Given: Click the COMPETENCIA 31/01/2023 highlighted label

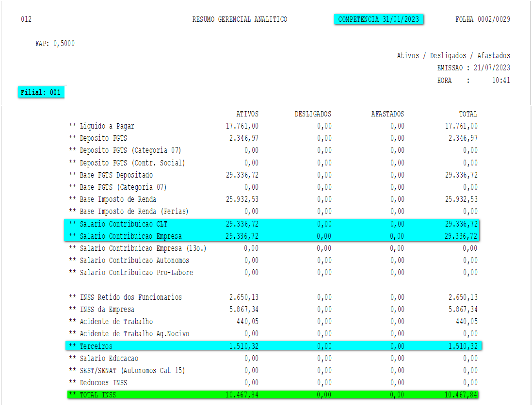Looking at the screenshot, I should pyautogui.click(x=379, y=19).
